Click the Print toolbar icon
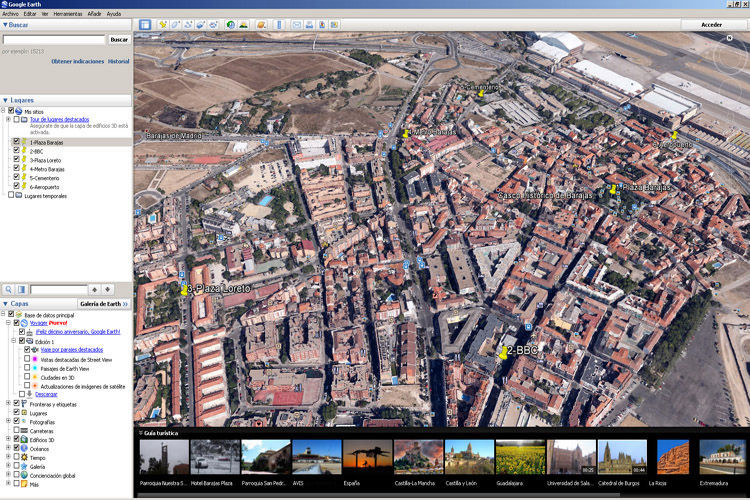This screenshot has height=500, width=750. coord(309,24)
